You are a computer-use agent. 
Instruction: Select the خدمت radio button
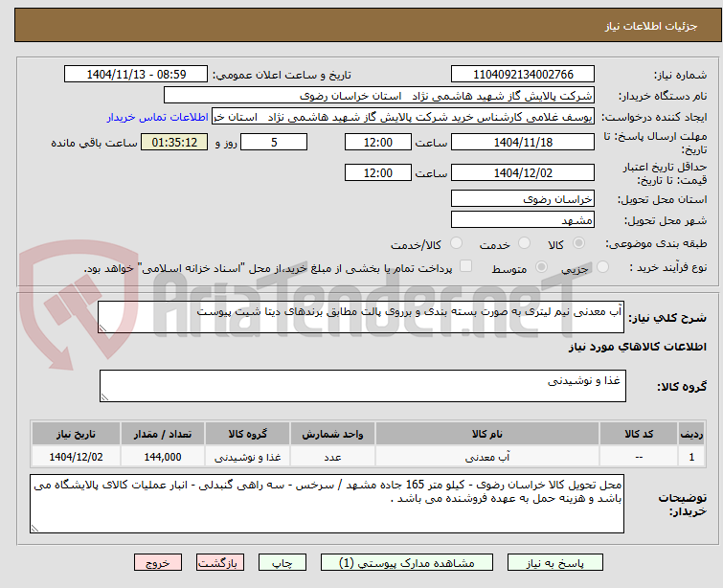(524, 243)
